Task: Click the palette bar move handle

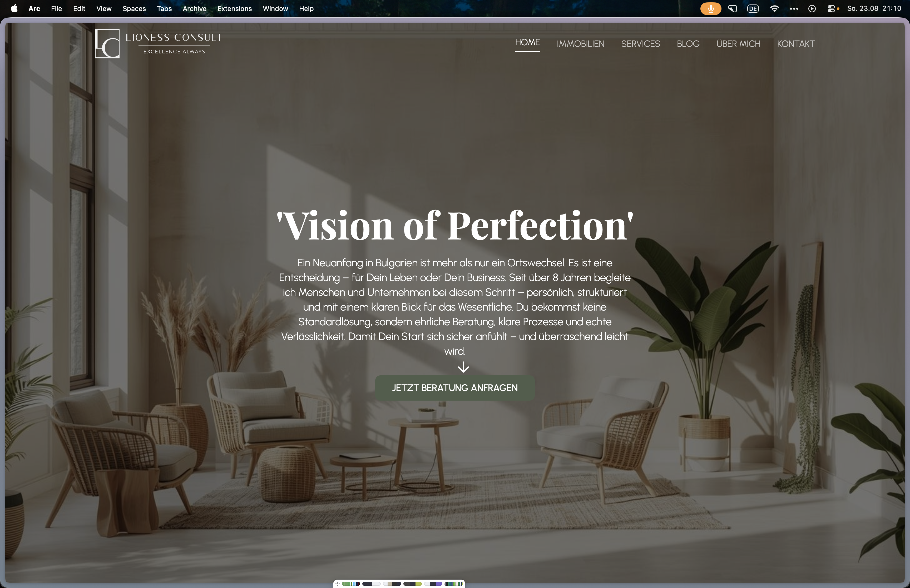Action: 338,584
